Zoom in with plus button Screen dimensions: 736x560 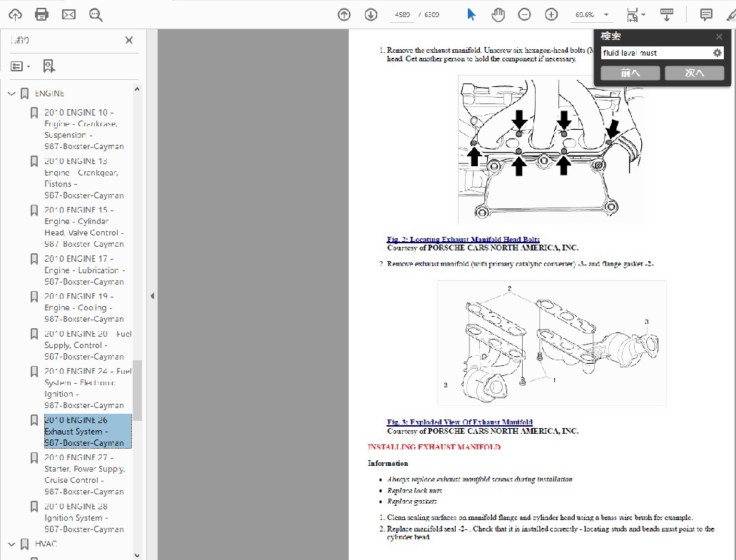coord(551,14)
